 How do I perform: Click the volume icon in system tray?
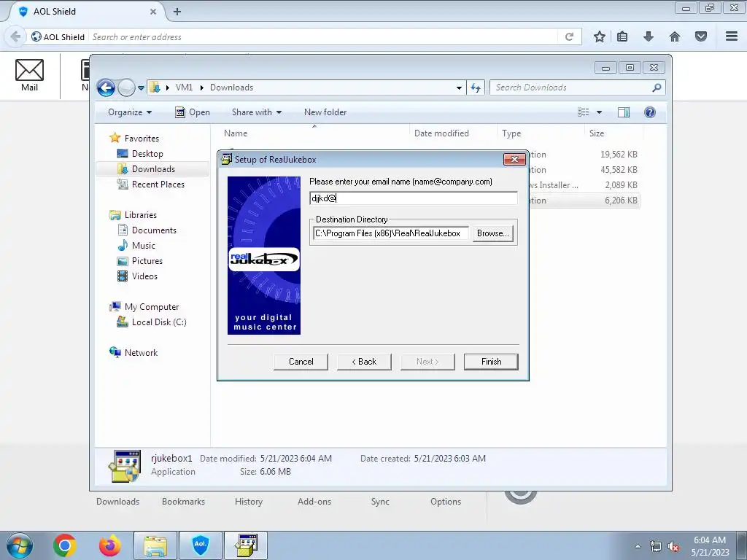pos(673,547)
